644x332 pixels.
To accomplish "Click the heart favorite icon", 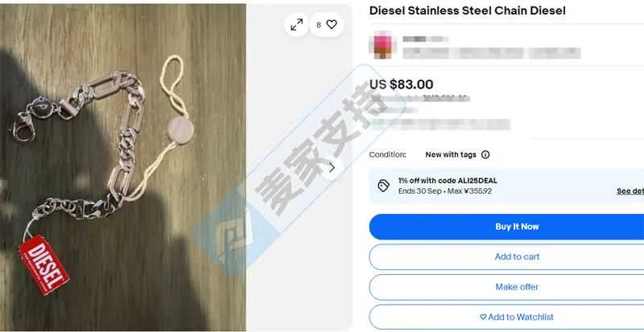I will click(332, 25).
